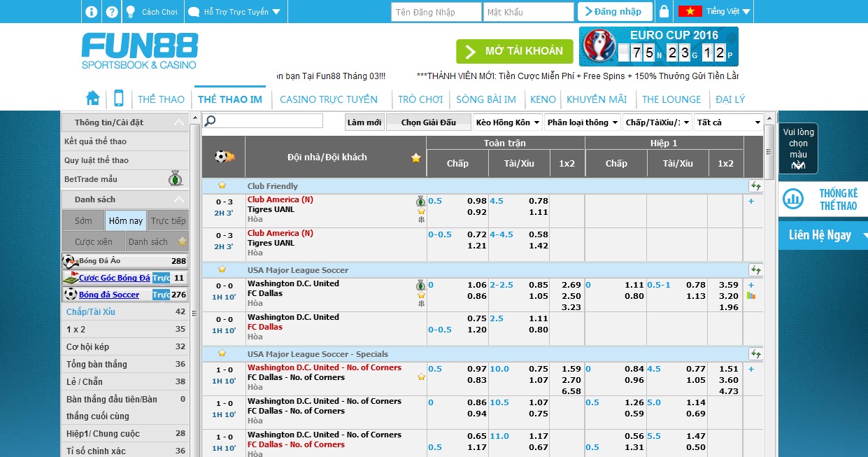Click the padlock icon beside Đăng nhập
This screenshot has height=457, width=868.
click(x=664, y=12)
